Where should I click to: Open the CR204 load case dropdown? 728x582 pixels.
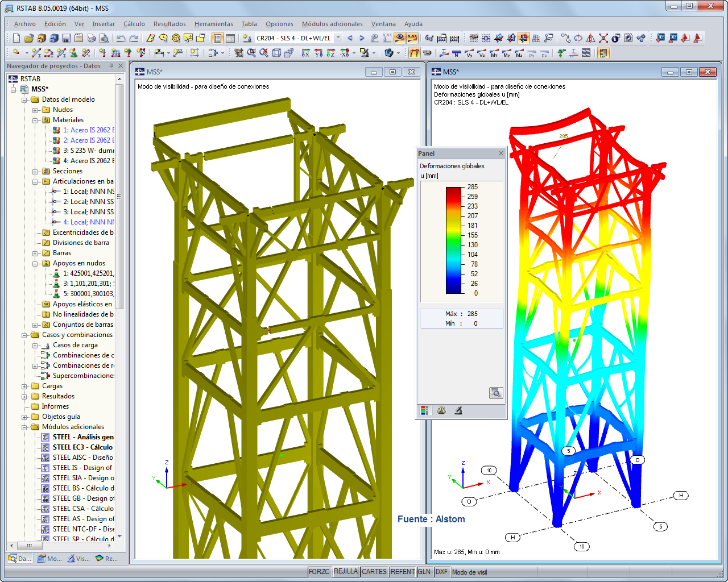(x=337, y=39)
